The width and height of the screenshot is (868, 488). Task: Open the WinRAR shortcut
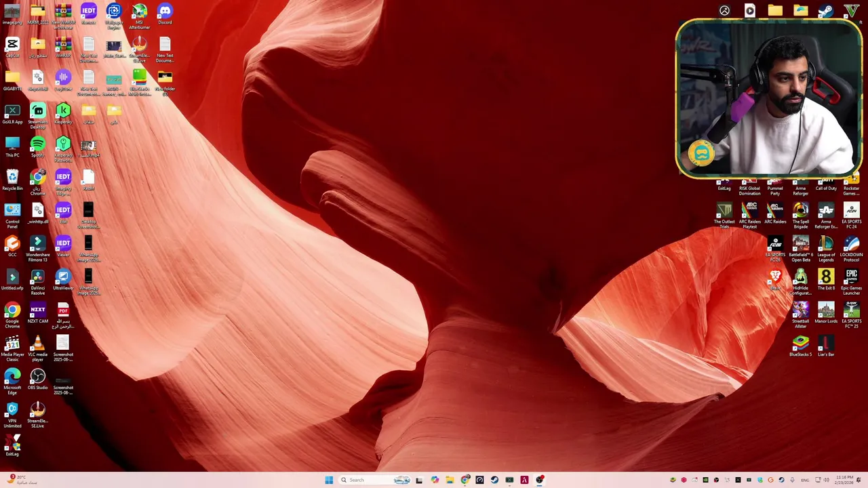(x=63, y=47)
